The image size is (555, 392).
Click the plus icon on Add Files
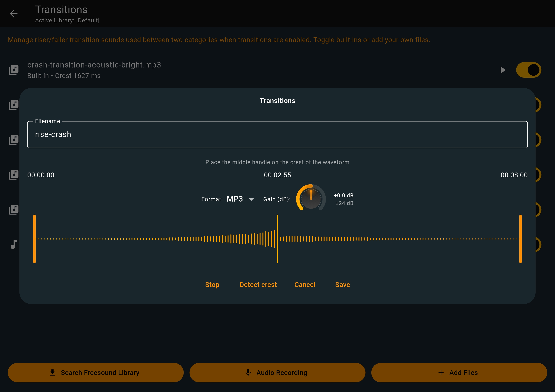(441, 373)
